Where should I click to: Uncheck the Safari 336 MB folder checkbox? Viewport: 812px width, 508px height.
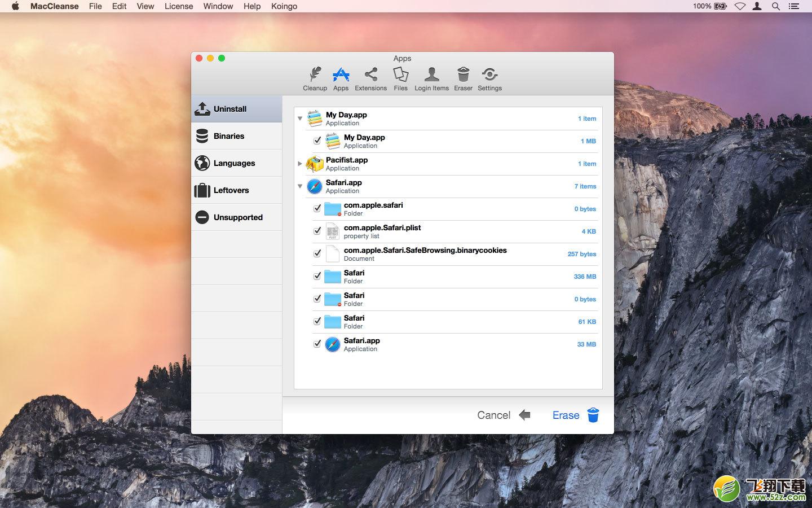tap(317, 276)
